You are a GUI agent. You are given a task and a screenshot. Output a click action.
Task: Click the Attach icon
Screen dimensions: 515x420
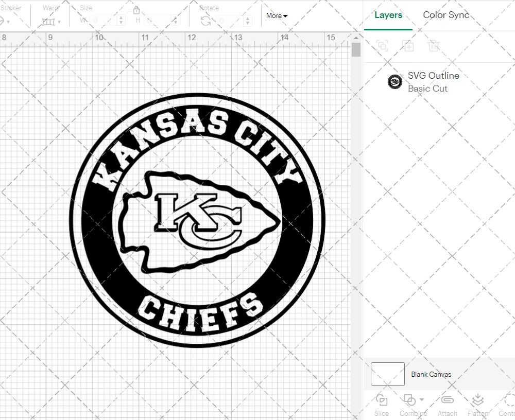[447, 405]
